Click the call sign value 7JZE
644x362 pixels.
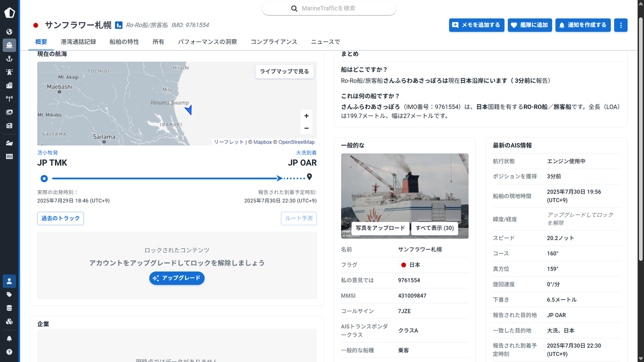point(405,311)
